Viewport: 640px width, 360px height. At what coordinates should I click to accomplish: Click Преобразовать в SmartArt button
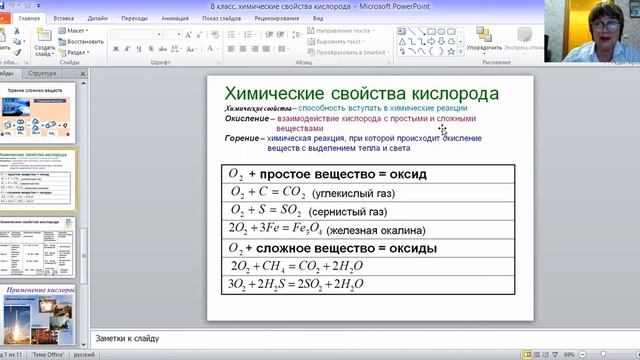click(x=348, y=52)
